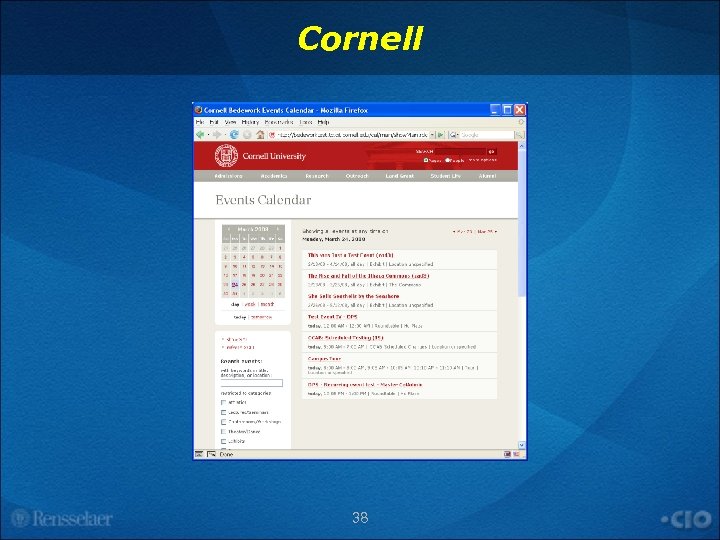The image size is (720, 540).
Task: Click the Cornell search go button
Action: click(x=491, y=152)
